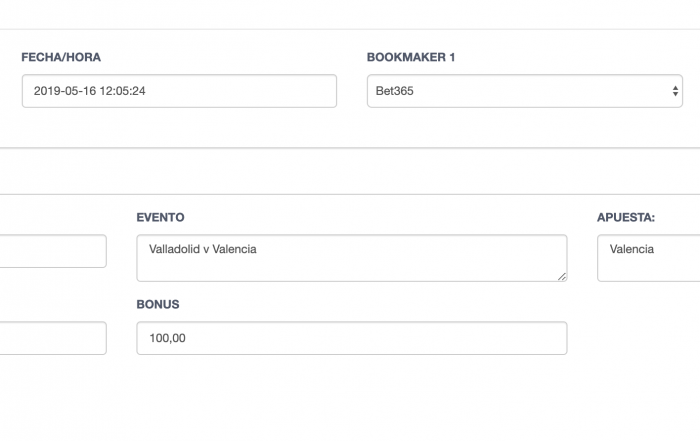
Task: Focus the Evento text area
Action: click(352, 258)
